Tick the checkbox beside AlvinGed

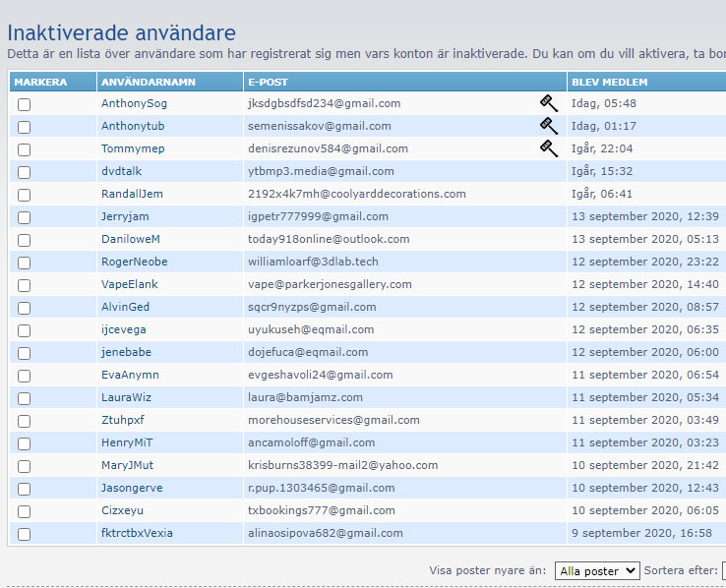[24, 308]
